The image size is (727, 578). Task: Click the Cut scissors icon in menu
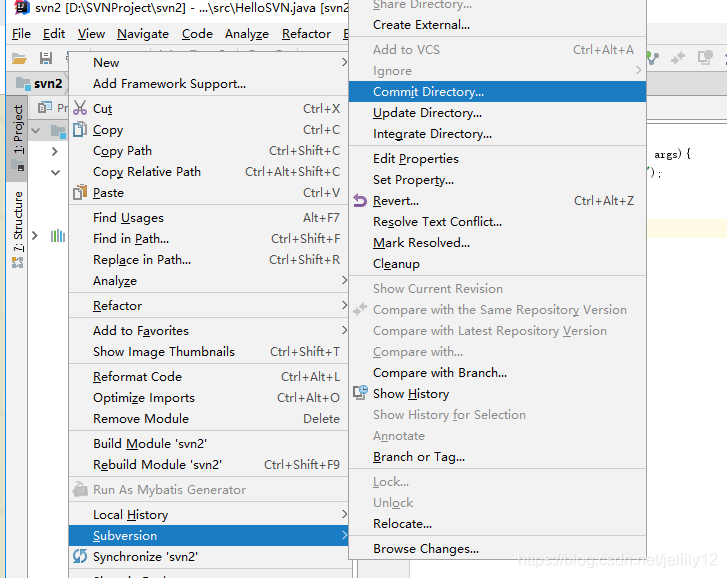pos(80,108)
